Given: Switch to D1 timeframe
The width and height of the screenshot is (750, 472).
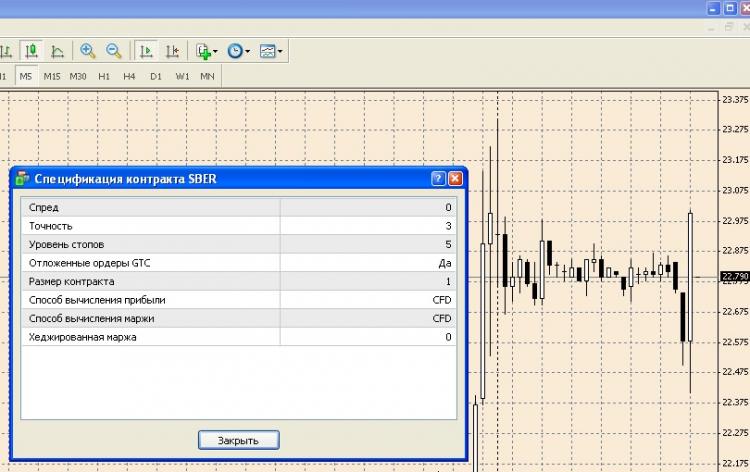Looking at the screenshot, I should point(155,76).
